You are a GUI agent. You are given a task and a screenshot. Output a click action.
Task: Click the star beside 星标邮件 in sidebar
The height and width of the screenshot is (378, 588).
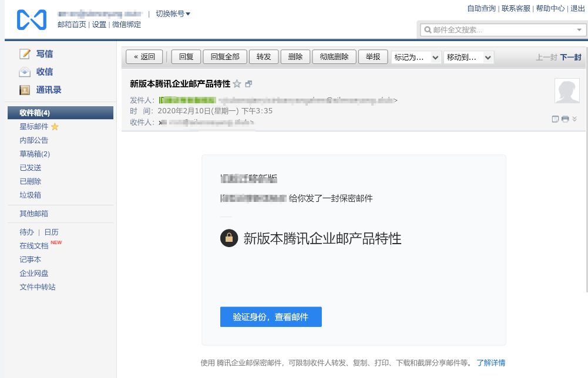(x=56, y=126)
